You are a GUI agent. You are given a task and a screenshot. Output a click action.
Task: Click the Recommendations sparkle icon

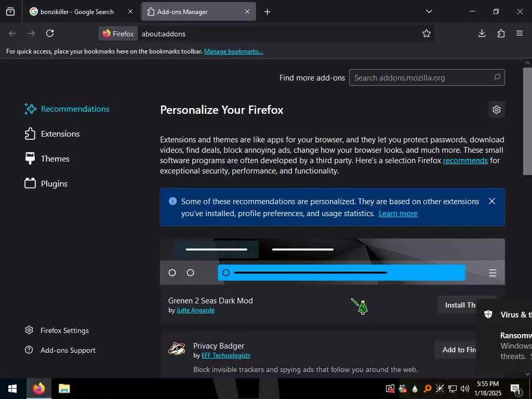click(30, 109)
